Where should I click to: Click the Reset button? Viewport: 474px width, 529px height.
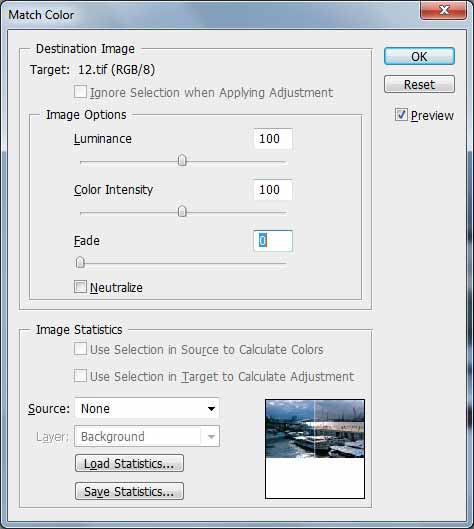[419, 84]
